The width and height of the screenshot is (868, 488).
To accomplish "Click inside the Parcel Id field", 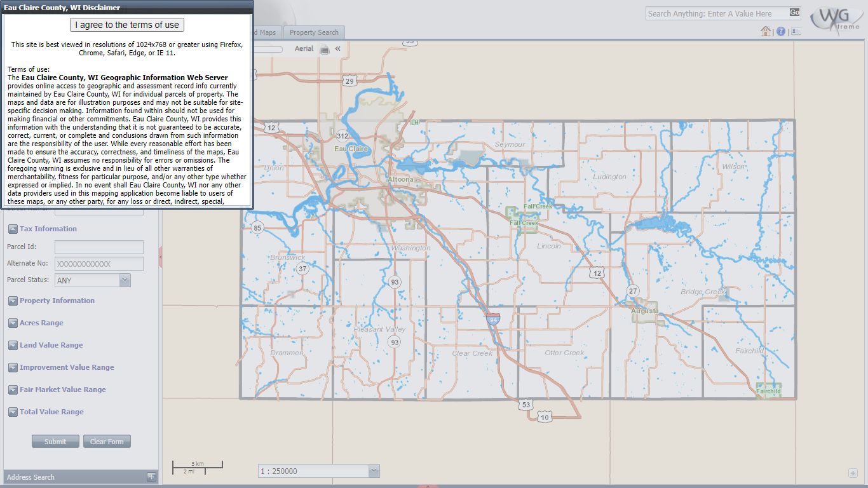I will 98,247.
